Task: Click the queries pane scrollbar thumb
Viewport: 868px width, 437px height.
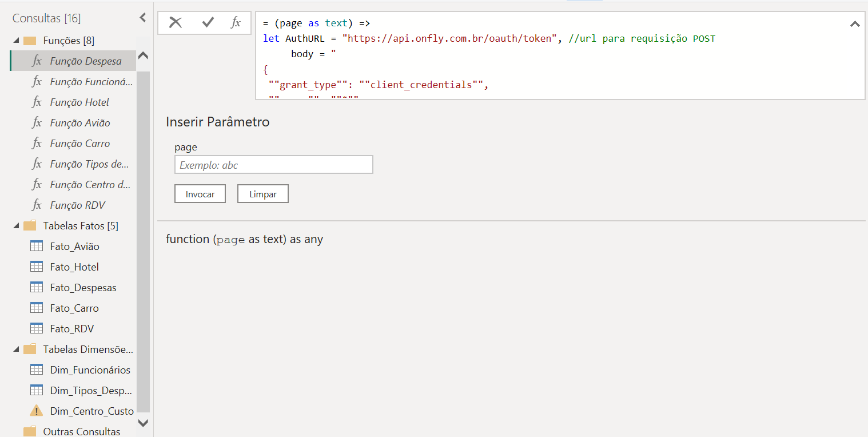Action: [x=144, y=241]
